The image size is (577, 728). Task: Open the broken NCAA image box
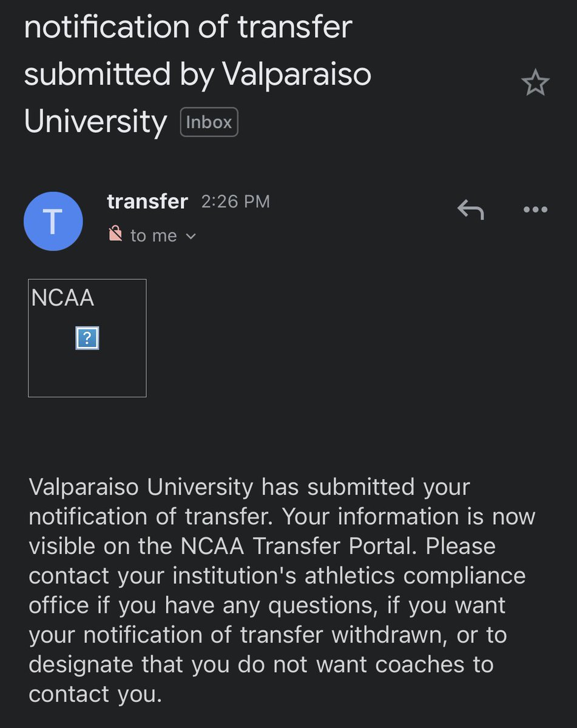click(87, 338)
